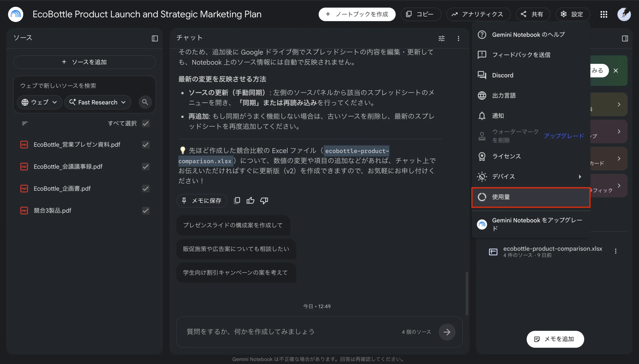Give thumbs down to the response
The image size is (639, 364).
[264, 200]
